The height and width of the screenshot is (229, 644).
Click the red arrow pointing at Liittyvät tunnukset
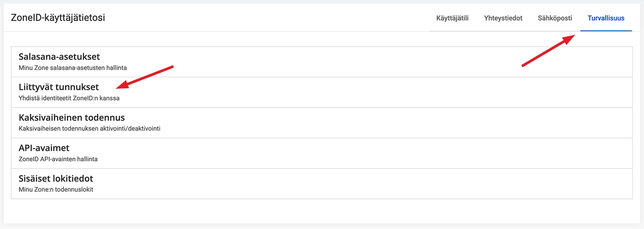coord(146,77)
